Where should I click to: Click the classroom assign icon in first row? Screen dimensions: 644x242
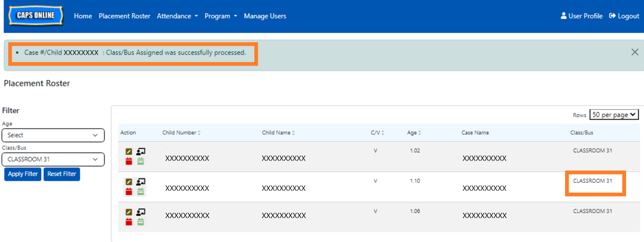(141, 151)
